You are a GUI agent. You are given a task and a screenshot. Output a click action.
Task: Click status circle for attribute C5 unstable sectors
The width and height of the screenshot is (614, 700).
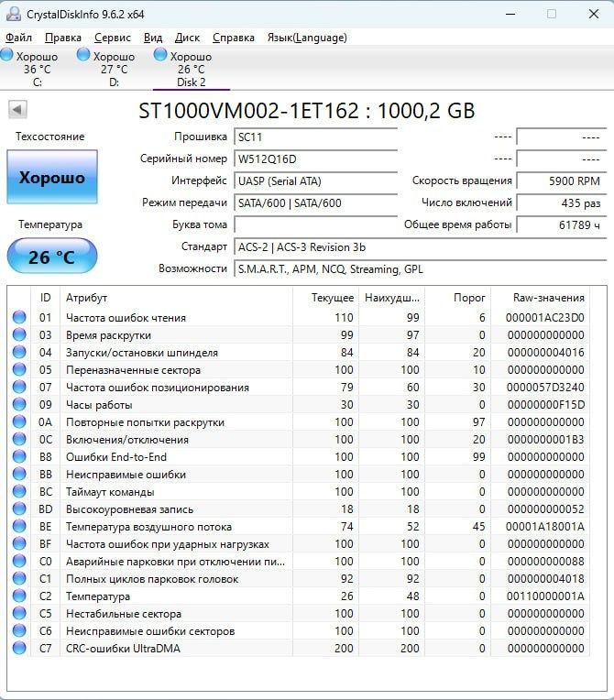pos(19,613)
